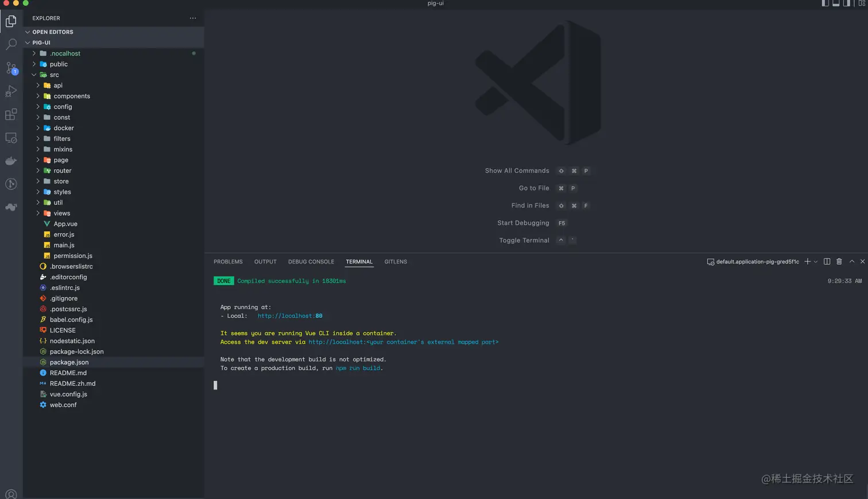Open App.vue file
868x499 pixels.
click(114, 224)
